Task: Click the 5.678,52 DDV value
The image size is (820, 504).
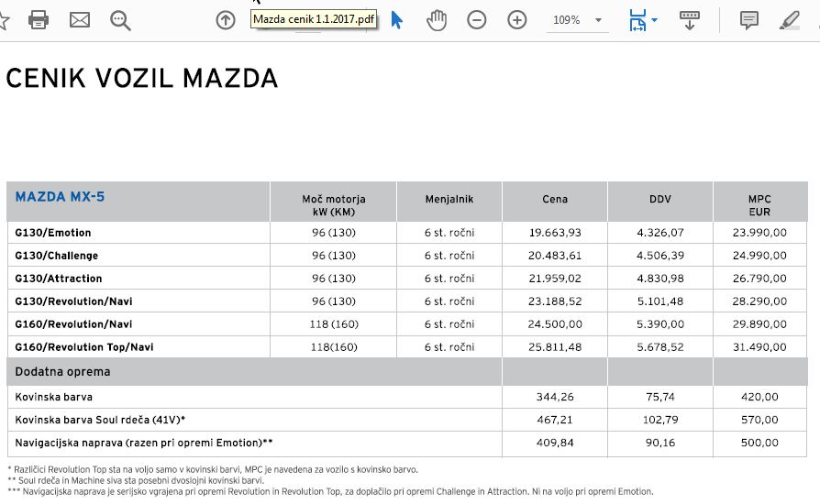Action: click(660, 347)
